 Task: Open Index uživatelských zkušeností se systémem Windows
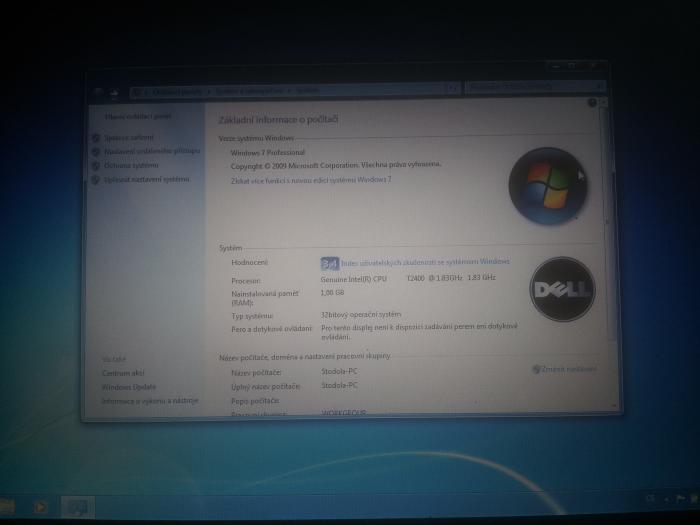(x=426, y=261)
